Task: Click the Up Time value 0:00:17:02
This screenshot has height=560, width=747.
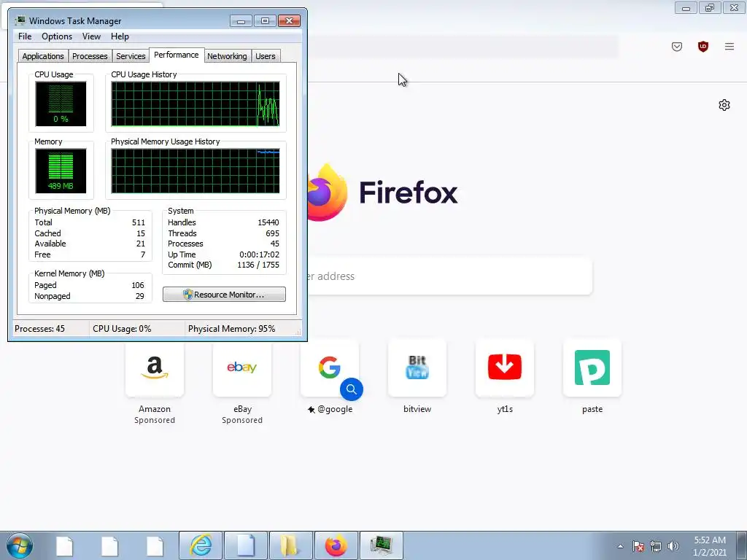Action: click(259, 254)
